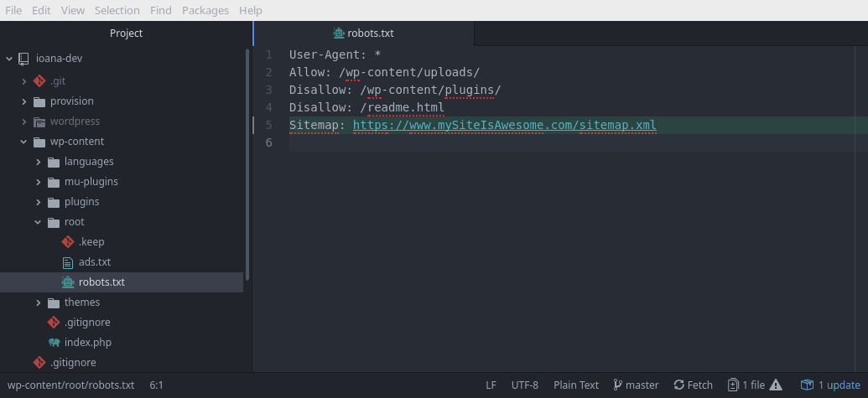Screen dimensions: 868x398
Task: Click line number 3 in gutter
Action: coord(269,90)
